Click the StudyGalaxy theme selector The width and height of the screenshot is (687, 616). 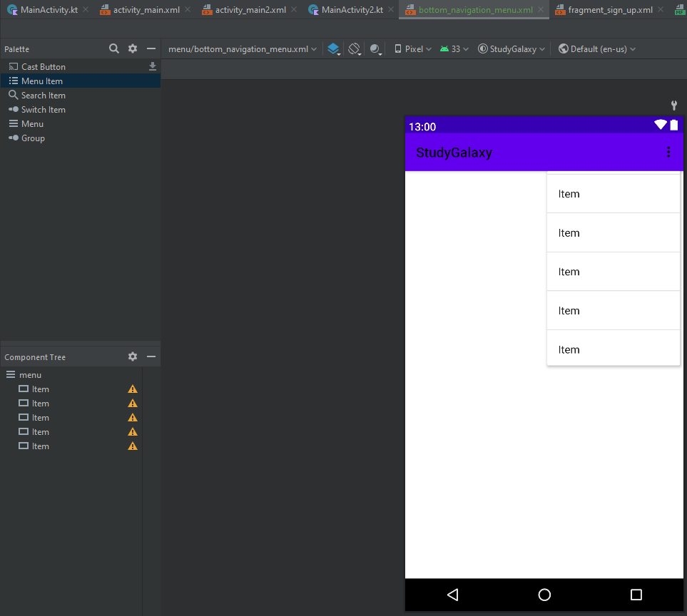513,48
